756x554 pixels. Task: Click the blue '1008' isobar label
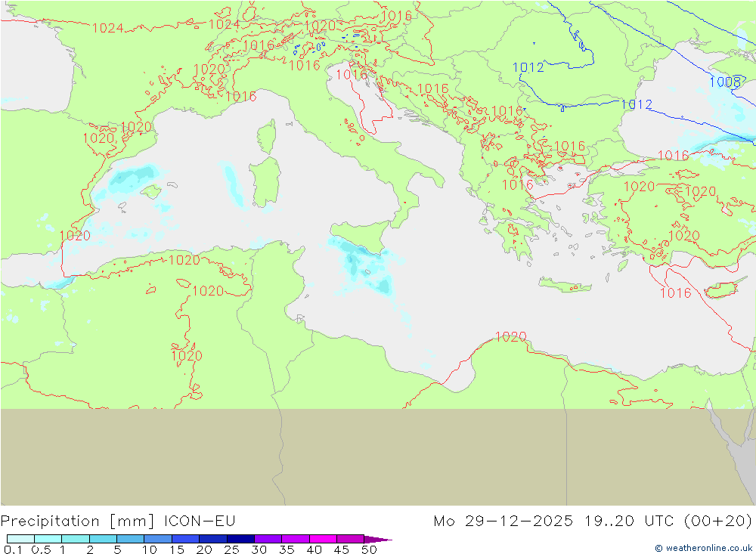click(725, 82)
